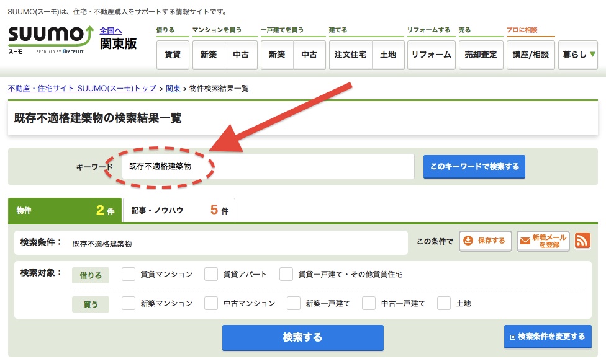Check the 中古一戸建て checkbox
606x364 pixels.
(x=369, y=303)
